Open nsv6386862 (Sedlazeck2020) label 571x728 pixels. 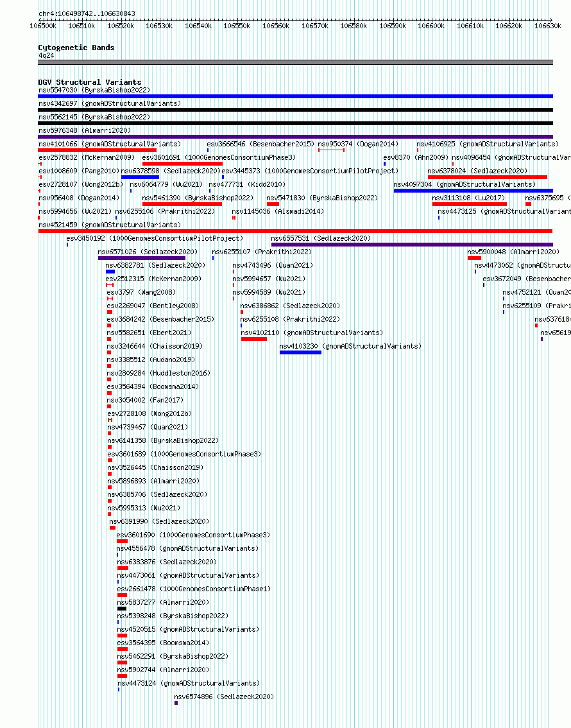(x=291, y=306)
